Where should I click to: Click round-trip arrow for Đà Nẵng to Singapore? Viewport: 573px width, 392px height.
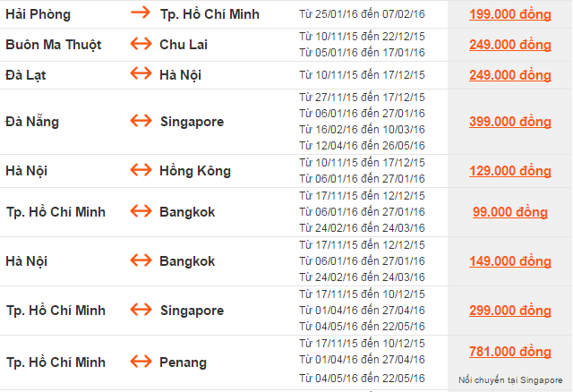pos(141,121)
